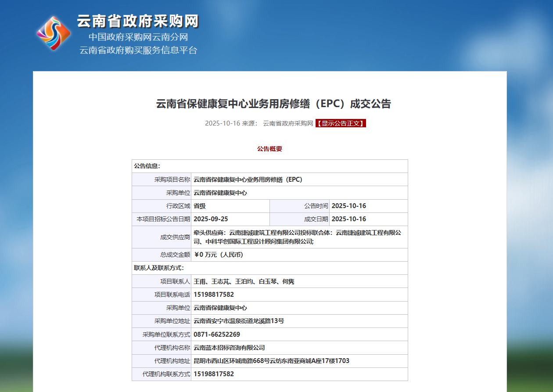This screenshot has width=553, height=392.
Task: Click the 项目联系人 names list
Action: 244,281
